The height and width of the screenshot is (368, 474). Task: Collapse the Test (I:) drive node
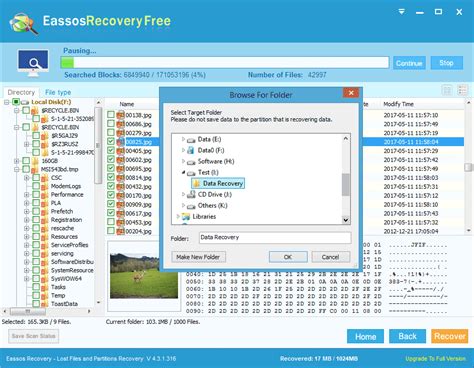[183, 172]
